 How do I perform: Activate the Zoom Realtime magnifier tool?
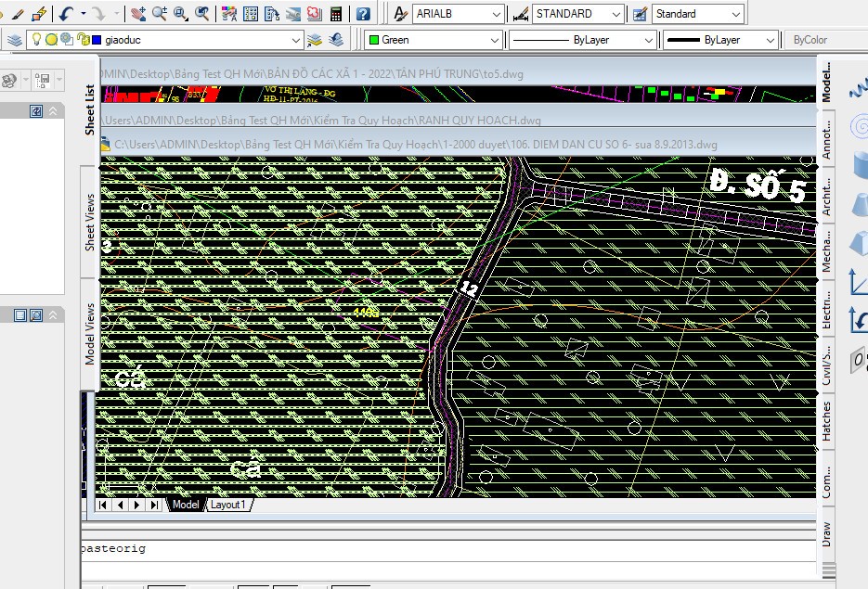point(159,14)
